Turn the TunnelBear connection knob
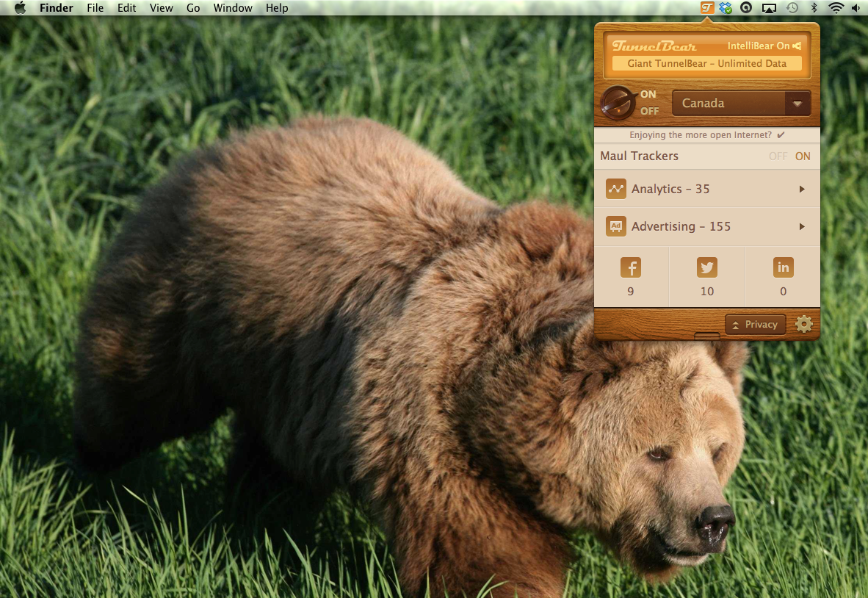This screenshot has width=868, height=598. point(618,103)
